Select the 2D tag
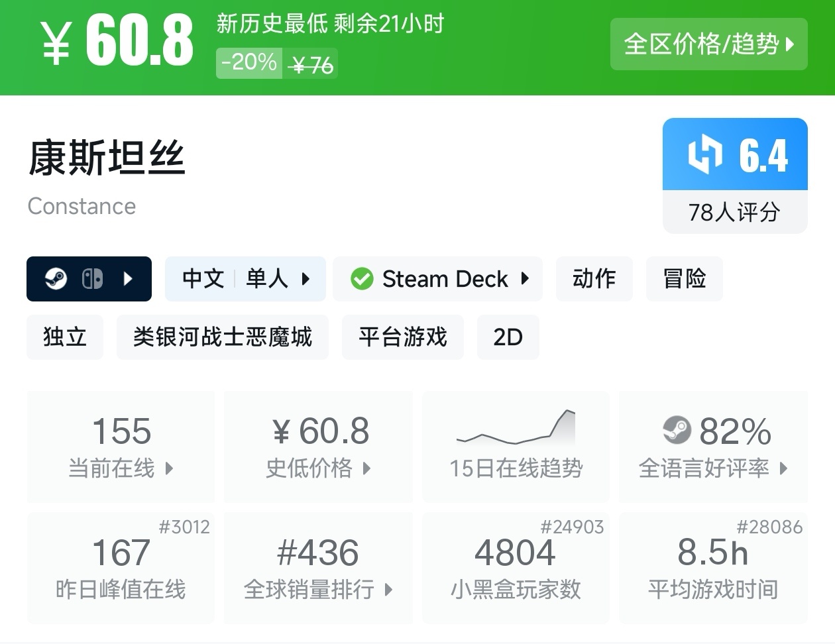Image resolution: width=835 pixels, height=644 pixels. point(508,337)
